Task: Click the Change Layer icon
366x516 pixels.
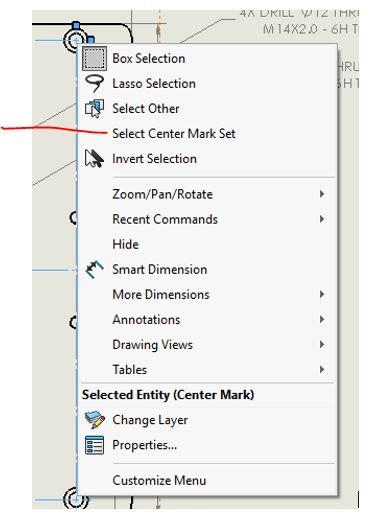Action: (x=95, y=420)
